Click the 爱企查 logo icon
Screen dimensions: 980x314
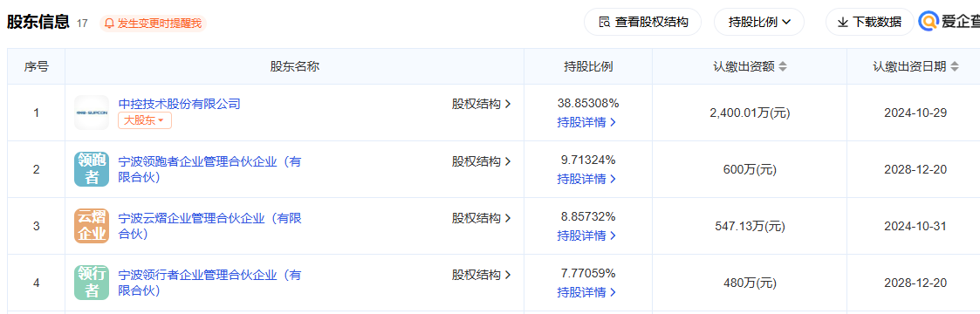coord(929,22)
